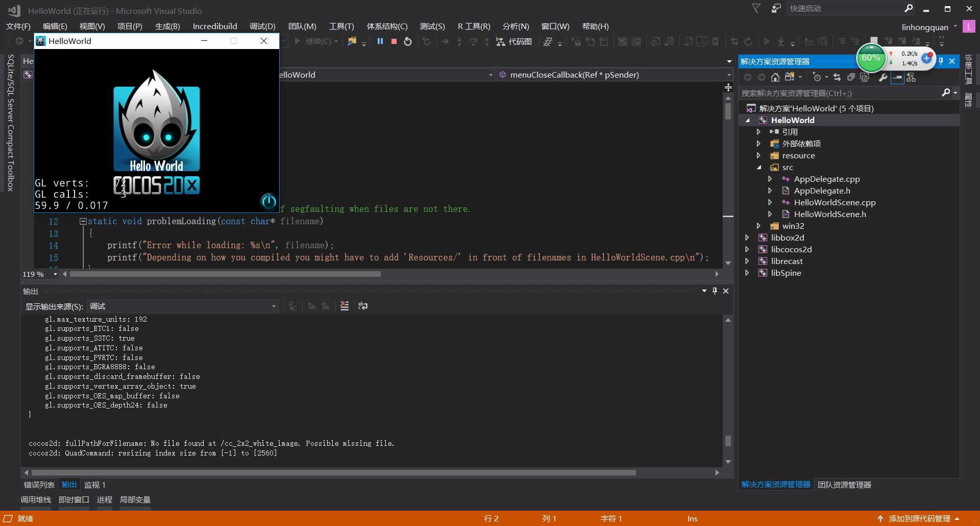The width and height of the screenshot is (980, 526).
Task: Expand the resource folder
Action: coord(759,155)
